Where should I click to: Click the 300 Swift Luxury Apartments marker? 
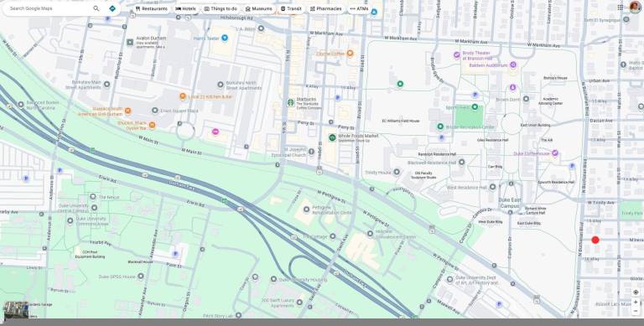coord(299,303)
